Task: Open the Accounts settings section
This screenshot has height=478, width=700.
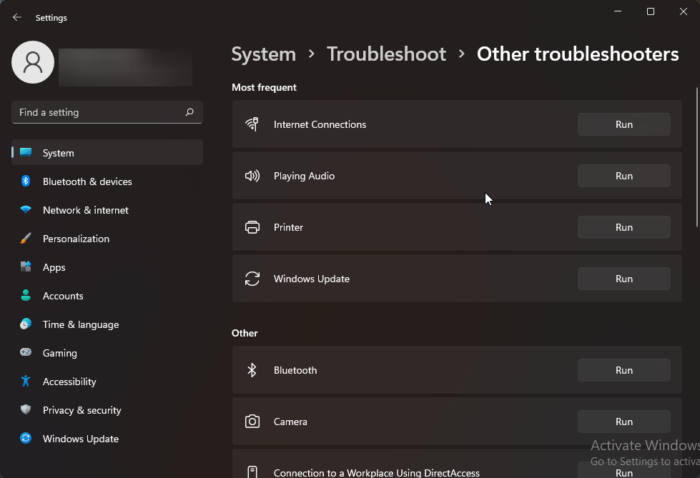Action: 63,296
